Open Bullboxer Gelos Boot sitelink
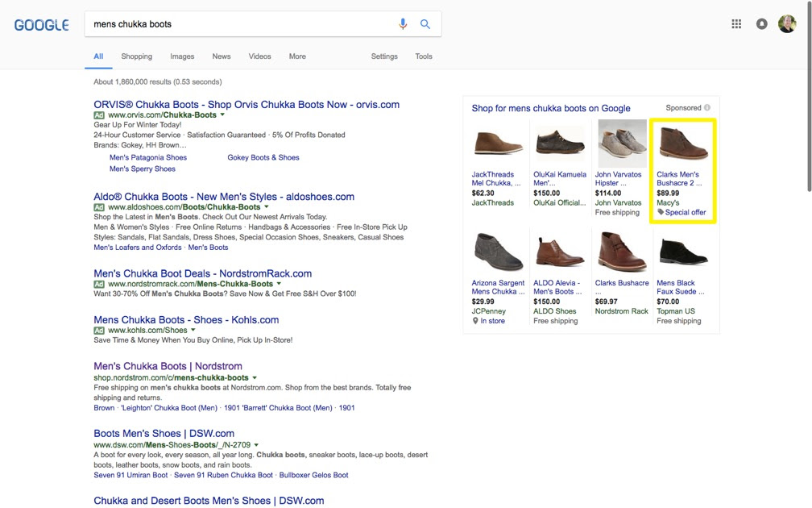812x508 pixels. 314,476
